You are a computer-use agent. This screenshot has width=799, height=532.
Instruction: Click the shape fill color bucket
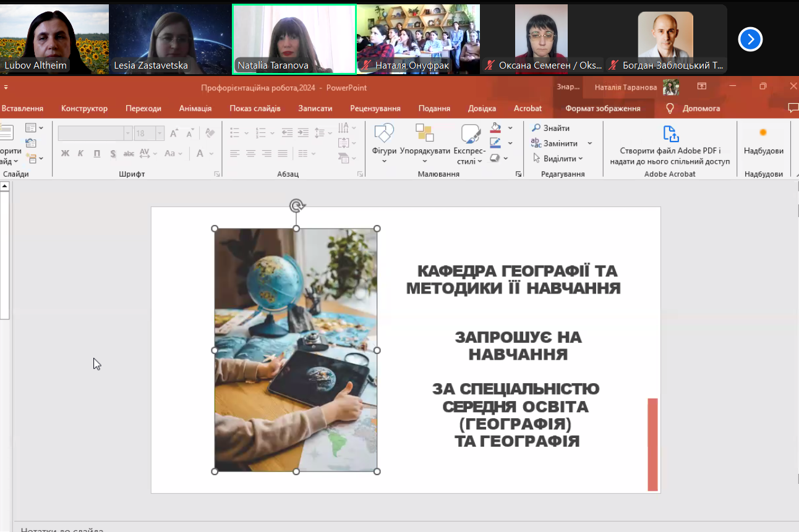pos(495,128)
